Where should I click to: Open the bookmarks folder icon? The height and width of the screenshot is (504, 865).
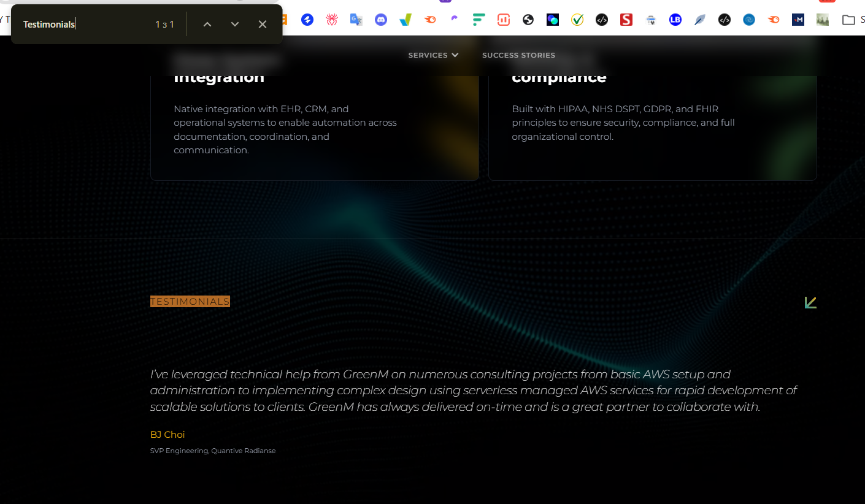click(x=848, y=20)
